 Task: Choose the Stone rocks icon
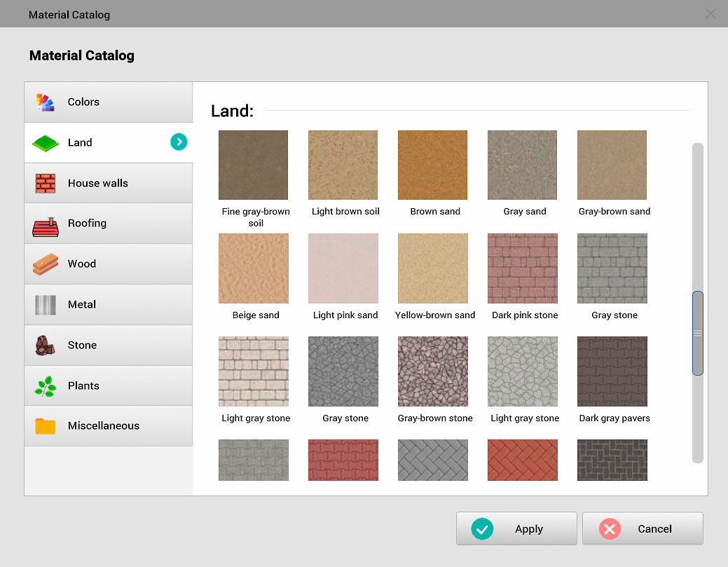(x=46, y=346)
